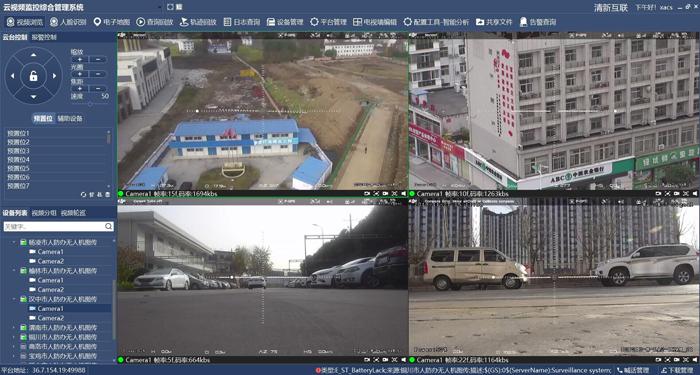
Task: Open 日志查询 log query
Action: [x=242, y=22]
